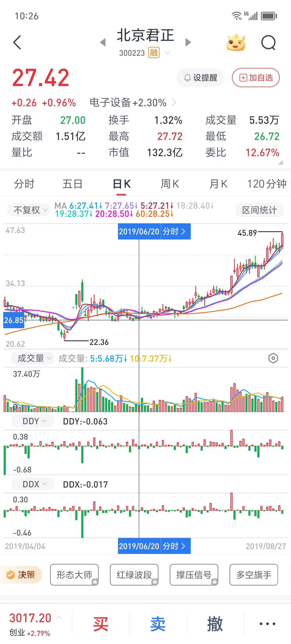Viewport: 291px width, 644px height.
Task: Open the cartoon mascot assistant icon
Action: pyautogui.click(x=236, y=42)
